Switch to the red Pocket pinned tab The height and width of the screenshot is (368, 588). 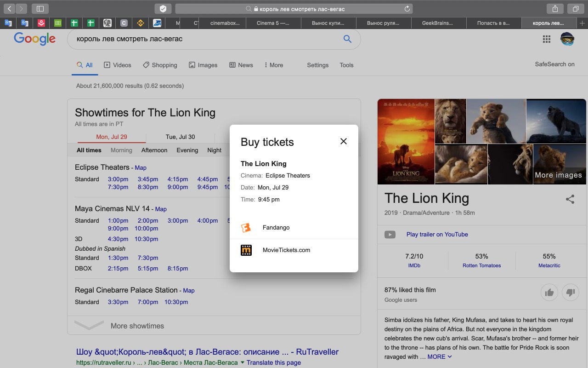[x=41, y=23]
